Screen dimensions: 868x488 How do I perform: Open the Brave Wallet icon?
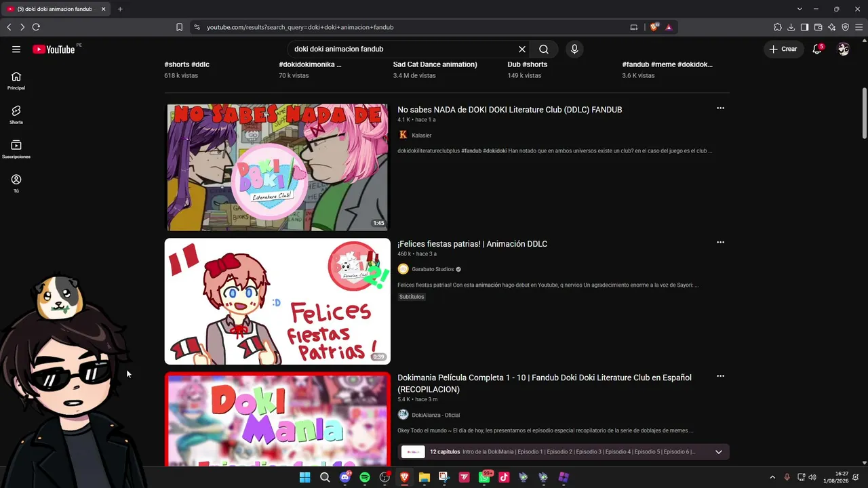(x=818, y=27)
